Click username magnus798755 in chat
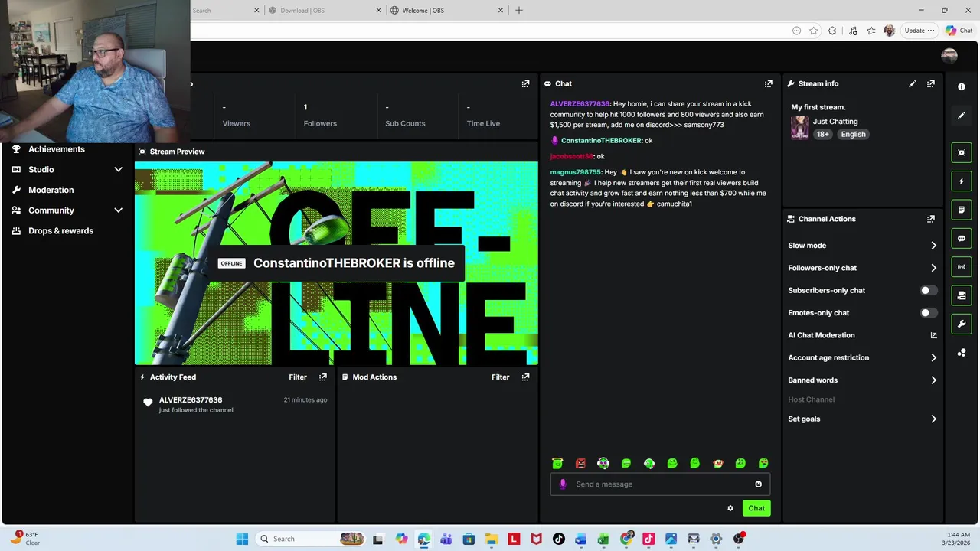Screen dimensions: 980x551 click(x=576, y=172)
